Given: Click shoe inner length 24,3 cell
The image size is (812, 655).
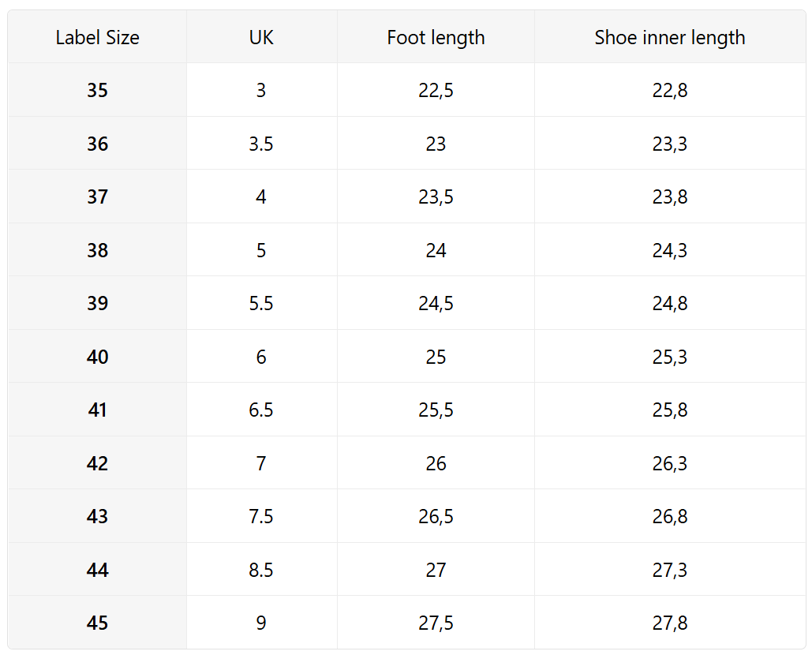Looking at the screenshot, I should [669, 251].
